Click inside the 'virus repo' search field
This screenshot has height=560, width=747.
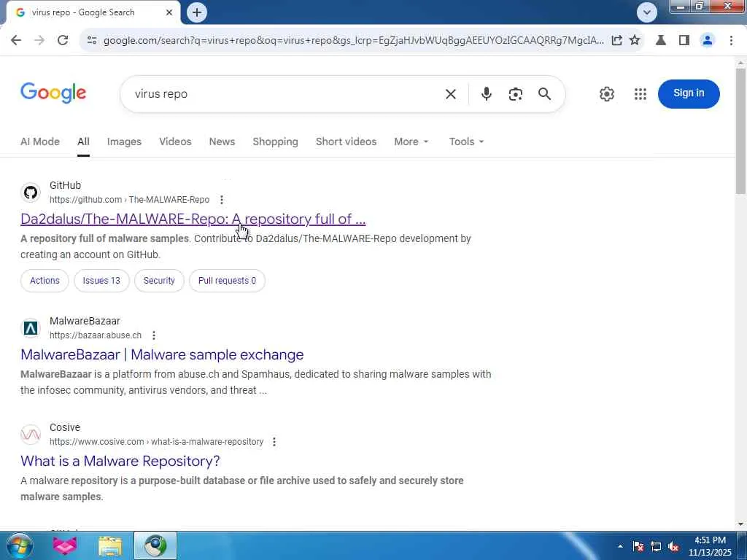[286, 94]
